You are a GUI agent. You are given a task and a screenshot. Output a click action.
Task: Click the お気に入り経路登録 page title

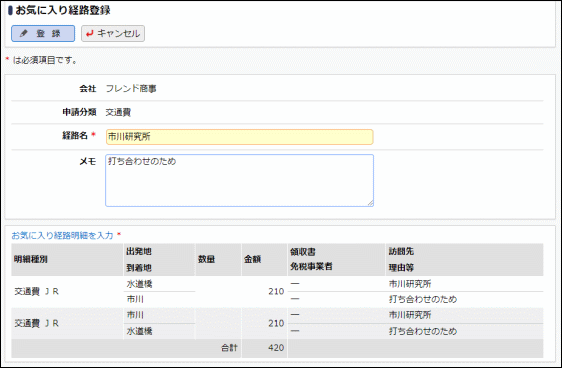(x=63, y=10)
